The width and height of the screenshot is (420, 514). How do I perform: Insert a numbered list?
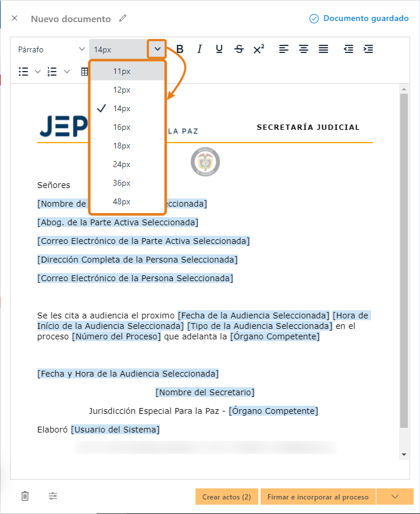pos(52,72)
